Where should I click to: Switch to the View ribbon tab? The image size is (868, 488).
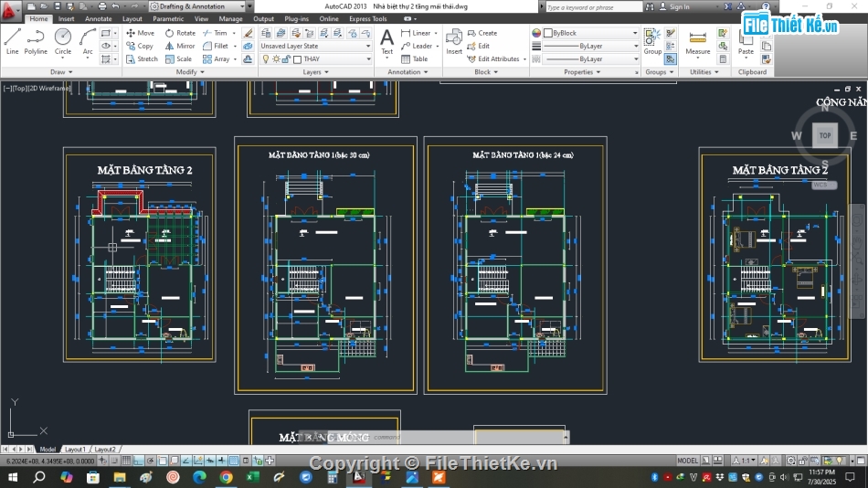tap(201, 19)
